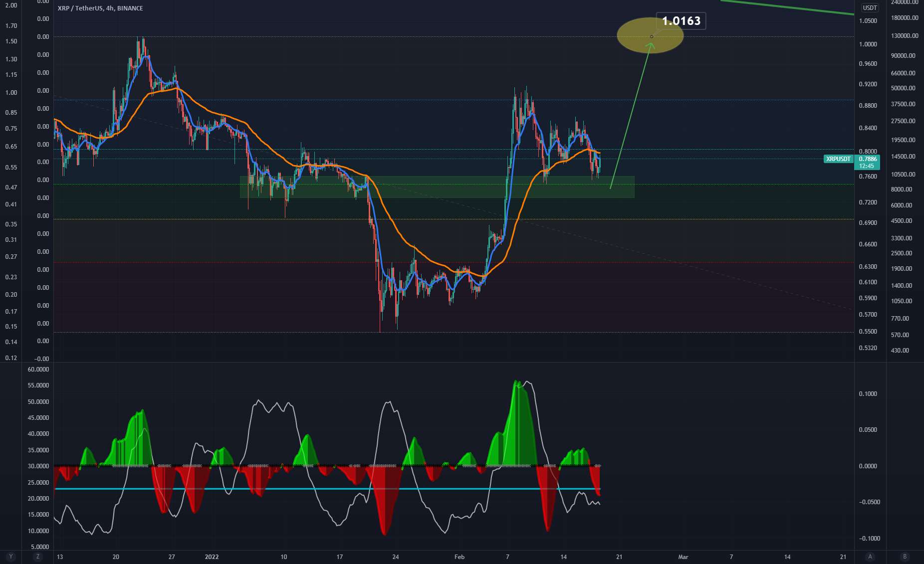This screenshot has width=924, height=564.
Task: Click the 2022 date label on time axis
Action: [212, 557]
